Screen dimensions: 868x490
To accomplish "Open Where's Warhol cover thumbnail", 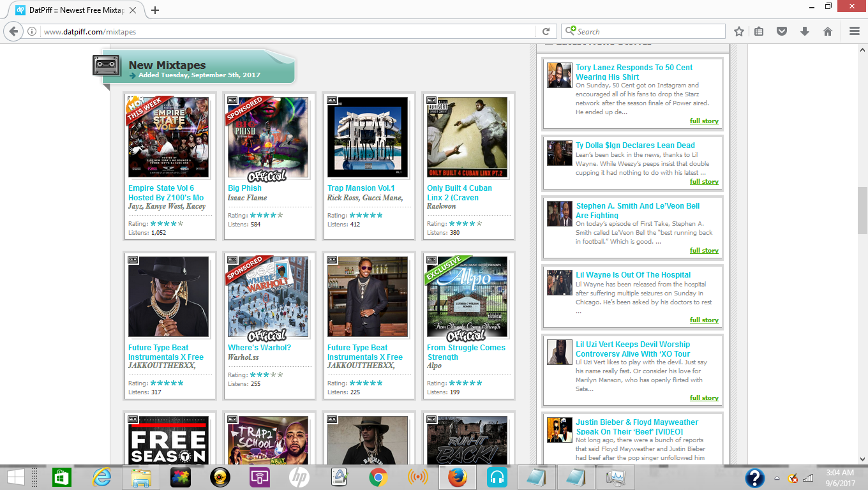I will click(x=268, y=297).
